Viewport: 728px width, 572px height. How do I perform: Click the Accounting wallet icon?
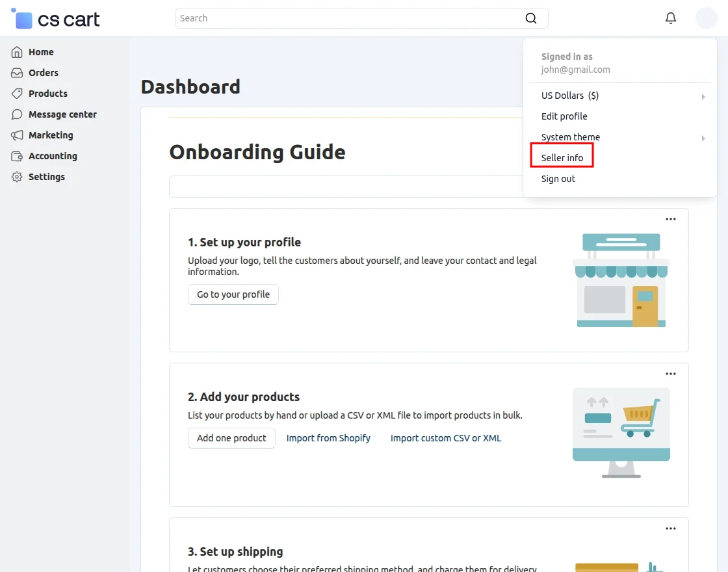17,156
